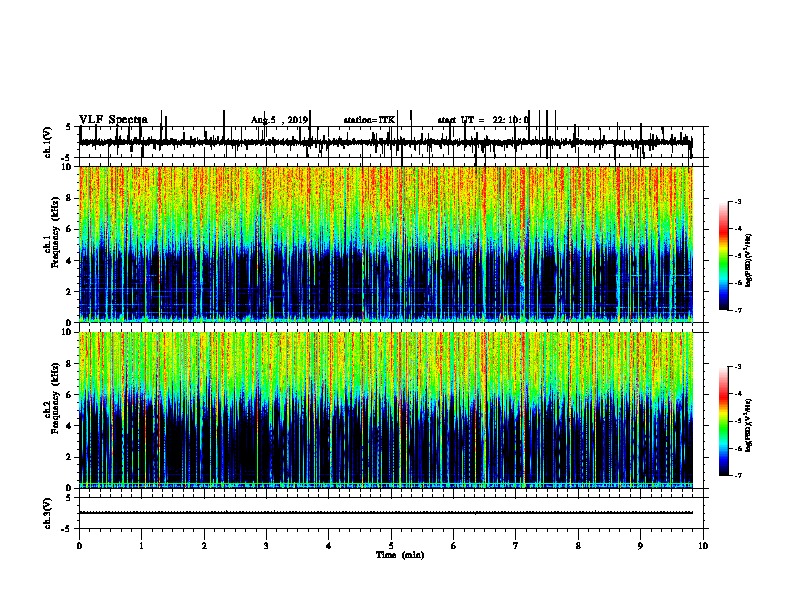Viewport: 792px width, 612px height.
Task: Click the 4 kHz tick of ch.2 spectrogram
Action: (x=70, y=426)
